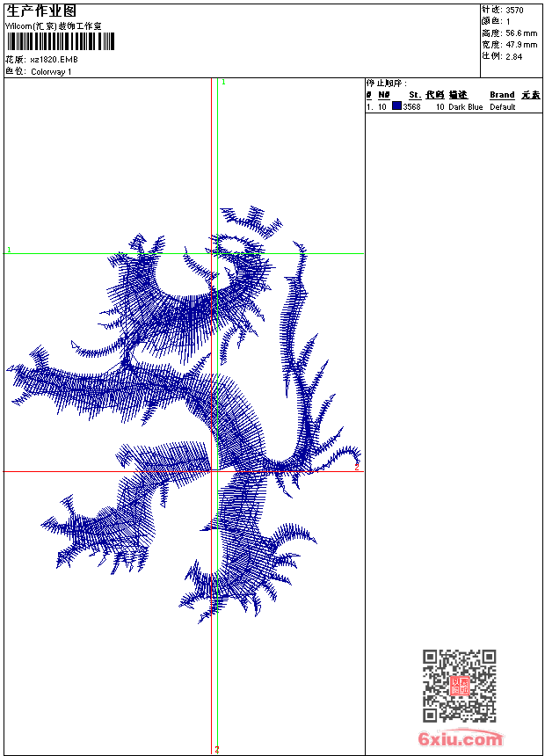Select the Dark Blue color swatch
This screenshot has height=756, width=545.
pos(396,106)
